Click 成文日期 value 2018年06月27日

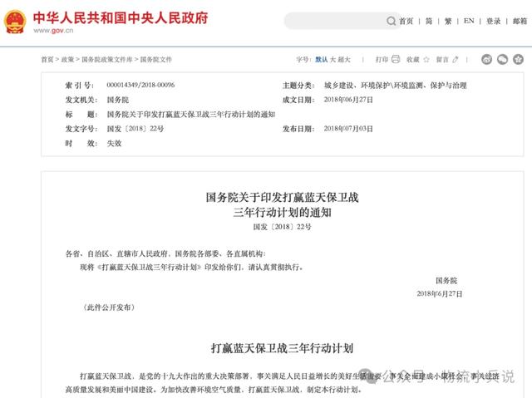coord(348,100)
